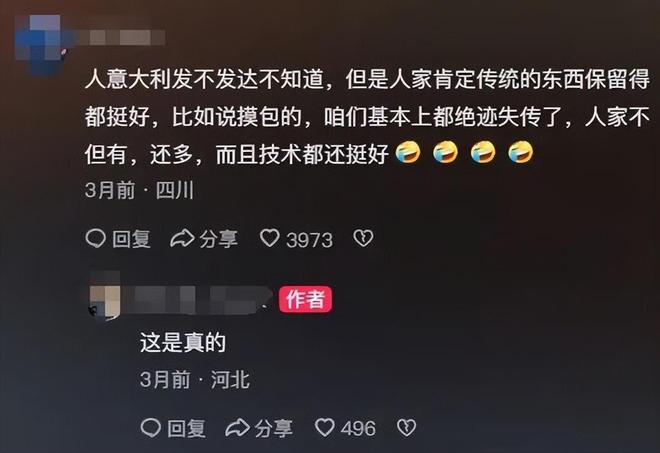Tap the share arrow under the Sichuan comment
Image resolution: width=660 pixels, height=453 pixels.
click(x=182, y=238)
